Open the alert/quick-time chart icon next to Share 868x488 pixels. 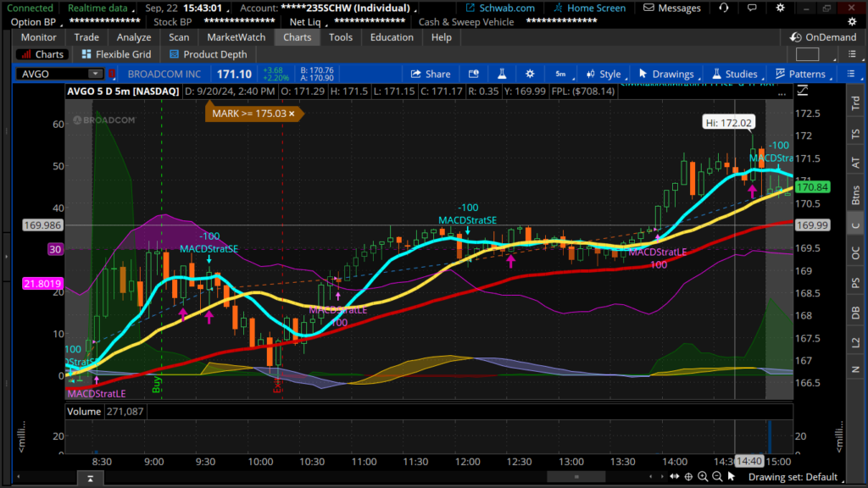tap(473, 74)
